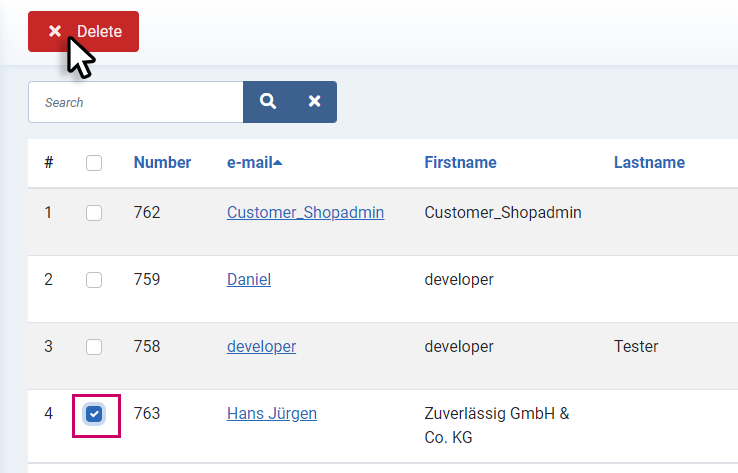Click the 'Zuverlässig GmbH & Co. KG' cell
The image size is (738, 473).
(497, 425)
